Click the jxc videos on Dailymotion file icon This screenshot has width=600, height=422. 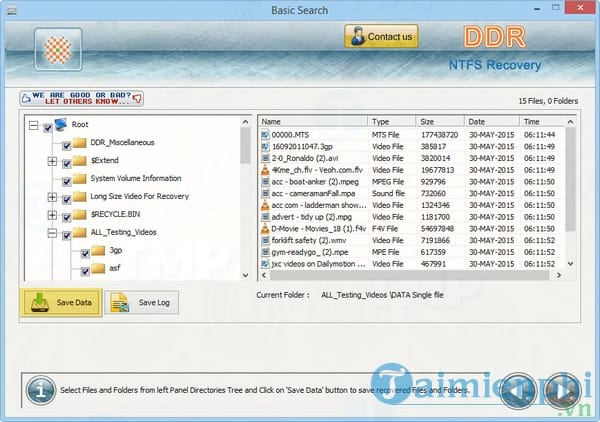pos(265,264)
